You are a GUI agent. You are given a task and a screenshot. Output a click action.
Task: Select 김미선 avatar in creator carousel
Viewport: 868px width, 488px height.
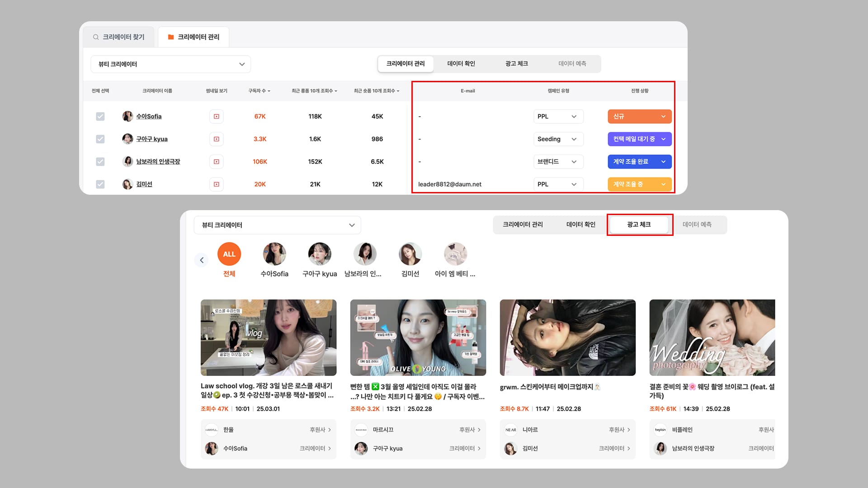pos(410,254)
